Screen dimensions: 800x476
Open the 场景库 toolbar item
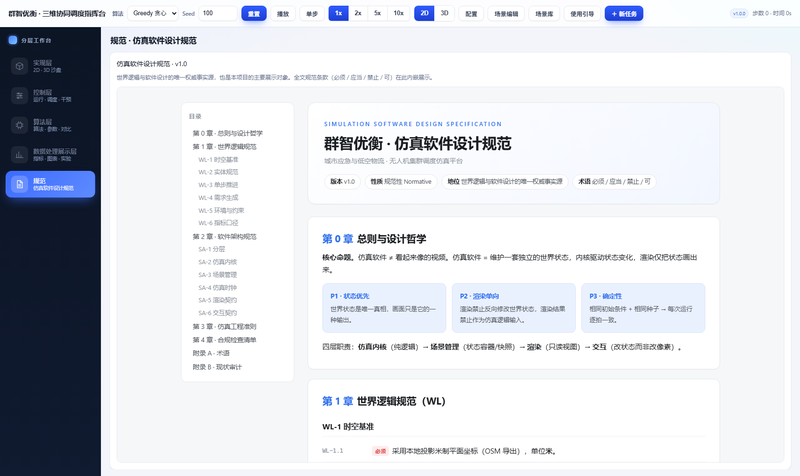[544, 14]
